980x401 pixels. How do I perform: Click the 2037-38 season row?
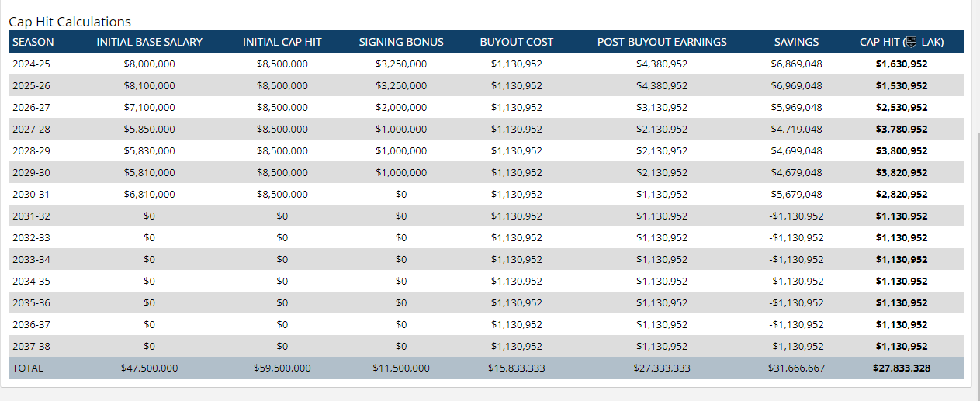pos(486,346)
